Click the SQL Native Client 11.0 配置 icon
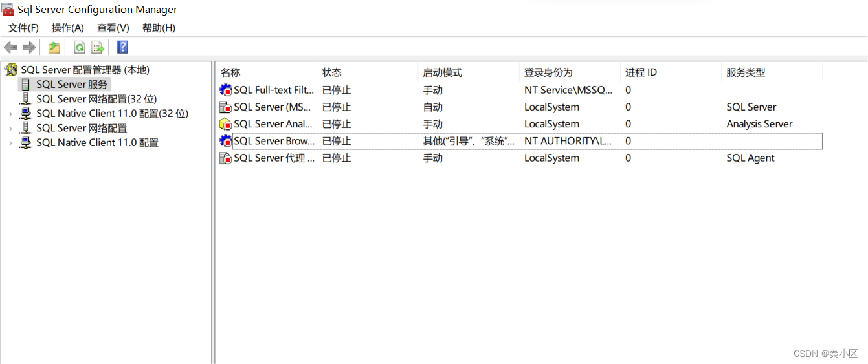868x364 pixels. click(x=25, y=142)
